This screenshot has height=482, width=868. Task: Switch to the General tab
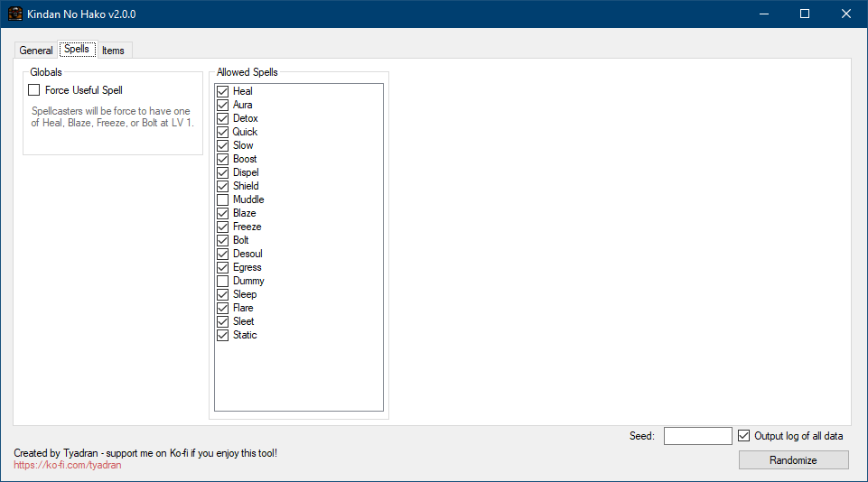(36, 51)
